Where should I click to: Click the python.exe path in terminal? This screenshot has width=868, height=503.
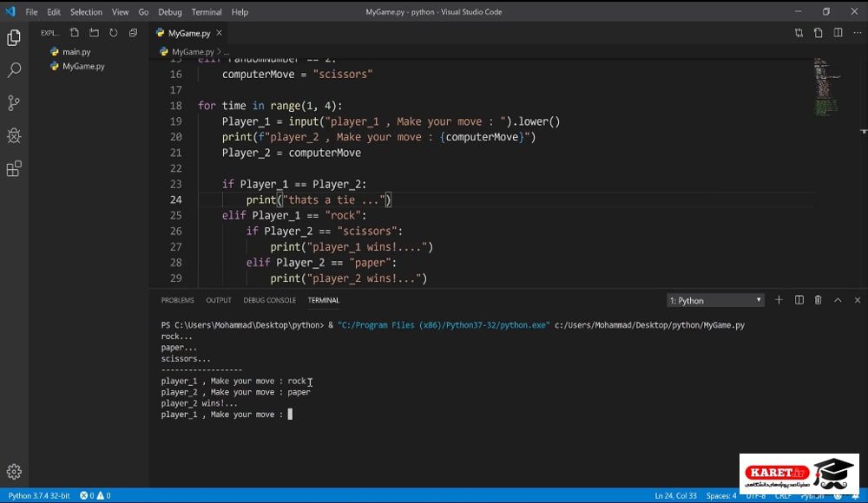pyautogui.click(x=444, y=325)
